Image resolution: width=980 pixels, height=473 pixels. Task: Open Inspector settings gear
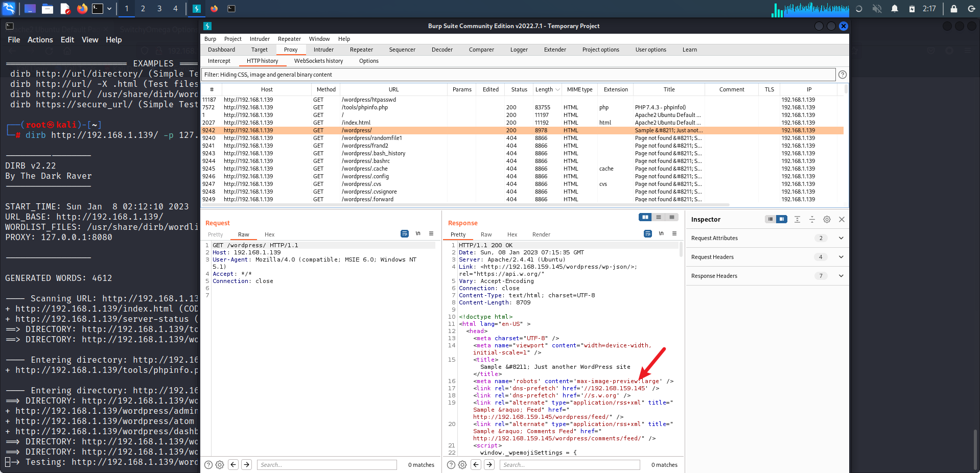coord(827,219)
